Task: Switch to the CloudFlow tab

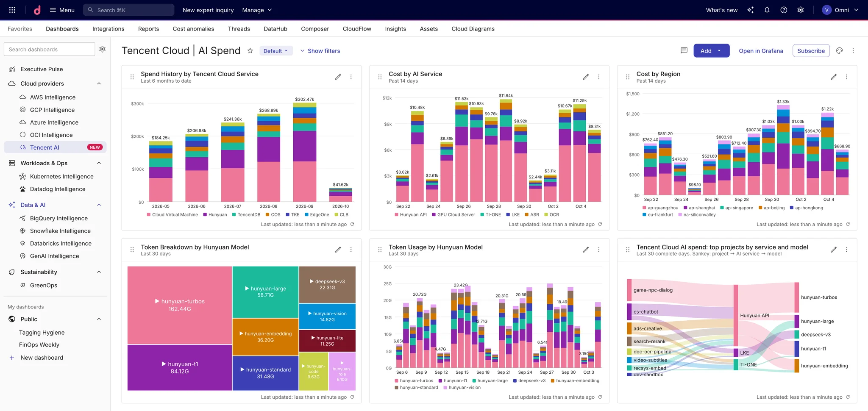Action: [x=357, y=29]
